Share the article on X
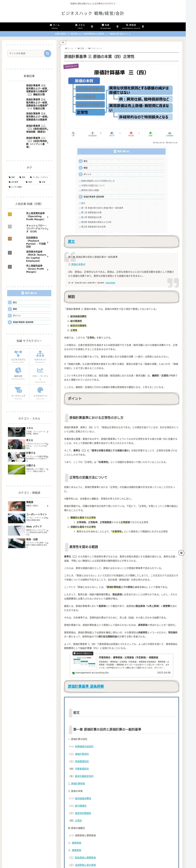196x868 pixels. [x=73, y=134]
